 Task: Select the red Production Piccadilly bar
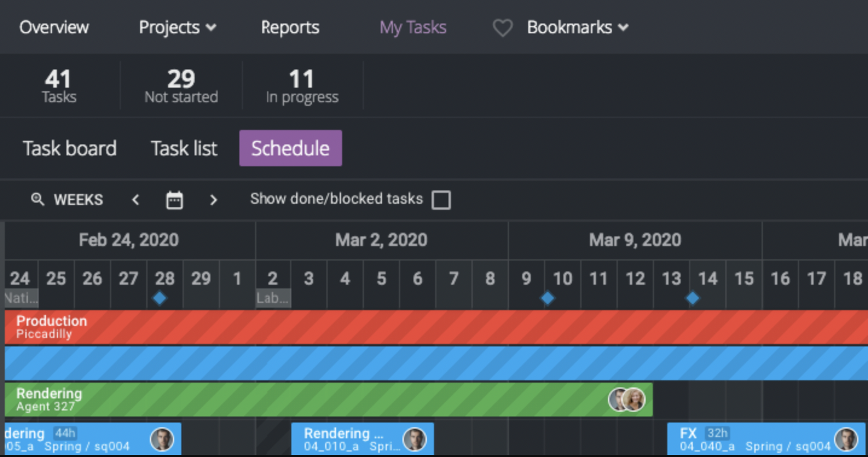[x=423, y=327]
